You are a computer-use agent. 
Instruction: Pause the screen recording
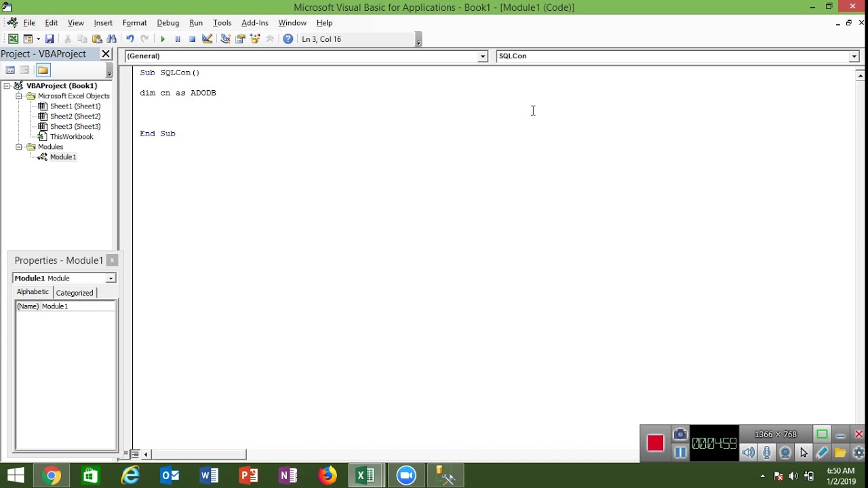tap(680, 453)
